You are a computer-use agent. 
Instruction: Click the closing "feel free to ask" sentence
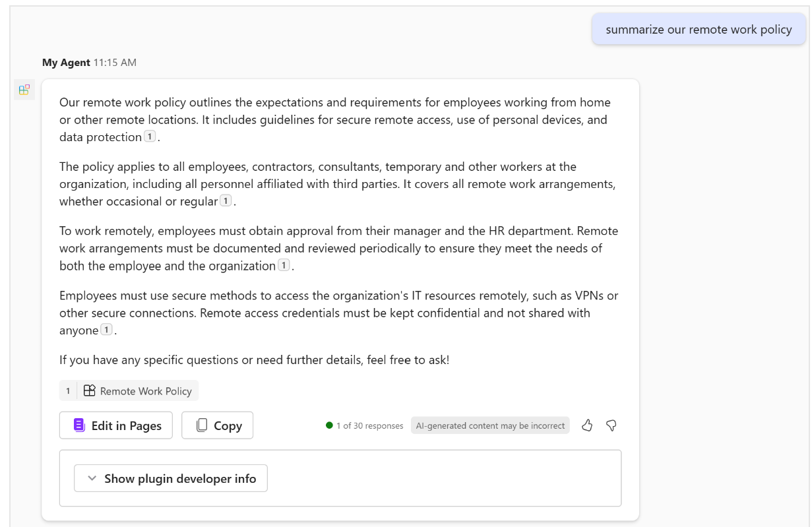(x=254, y=360)
